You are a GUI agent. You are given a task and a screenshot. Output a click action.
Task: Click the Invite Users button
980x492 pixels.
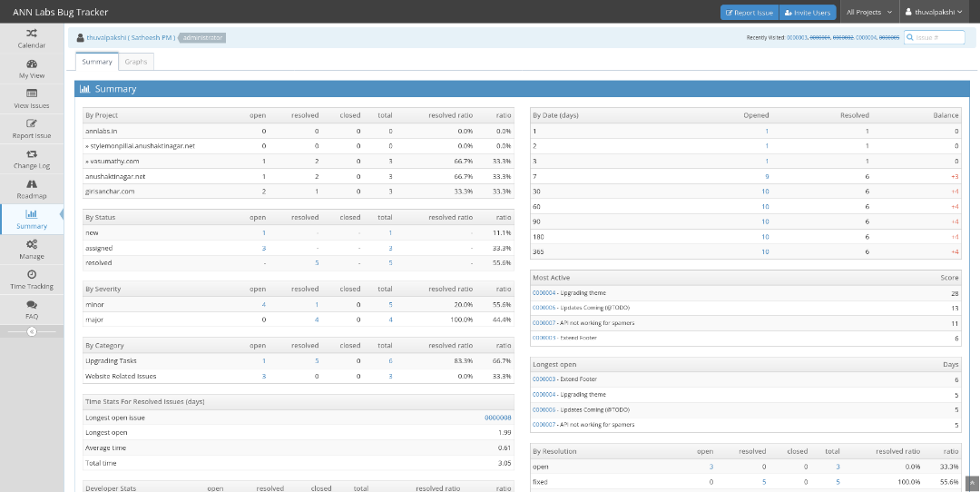[807, 13]
